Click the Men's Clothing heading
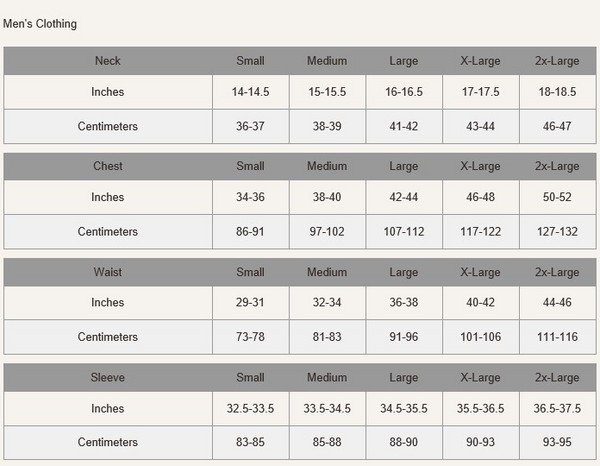600x466 pixels. click(40, 24)
